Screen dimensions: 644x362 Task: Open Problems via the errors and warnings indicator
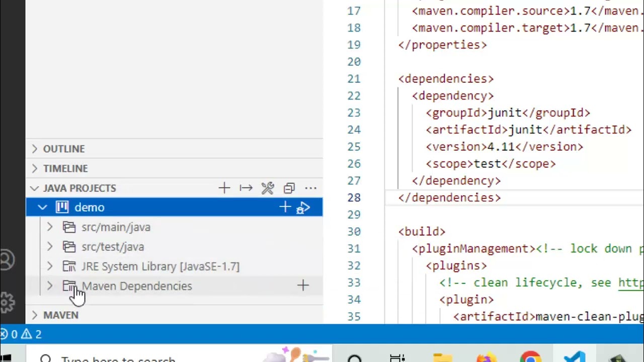pyautogui.click(x=21, y=334)
